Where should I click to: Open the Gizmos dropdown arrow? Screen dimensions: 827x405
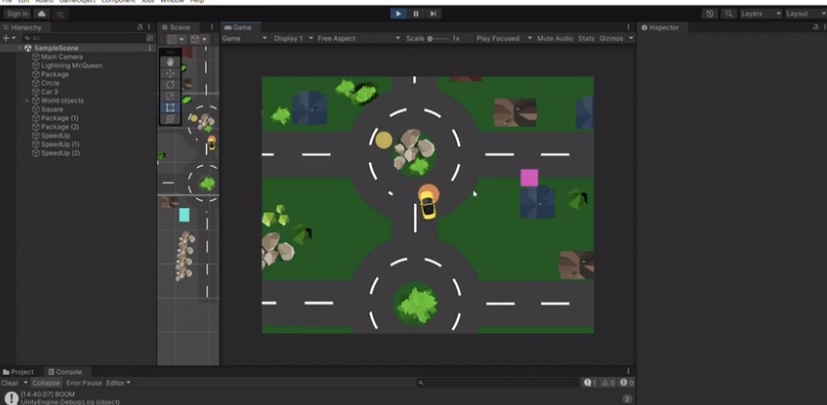pos(631,38)
